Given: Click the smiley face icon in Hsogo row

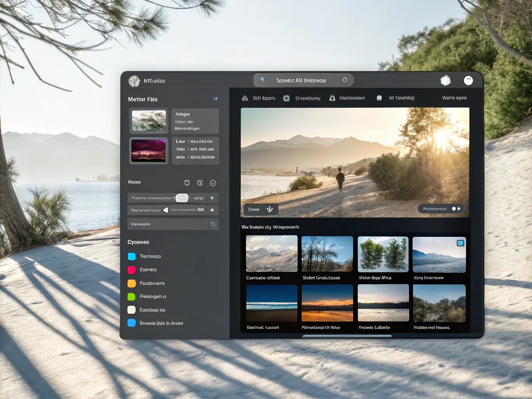Looking at the screenshot, I should pyautogui.click(x=213, y=183).
